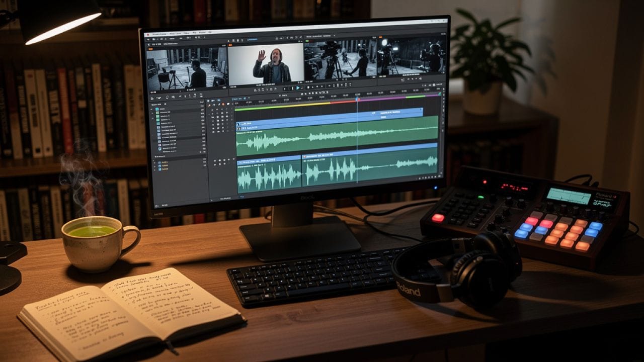Click the folder icon in project panel toolbar
Viewport: 644px width, 362px height.
click(152, 98)
